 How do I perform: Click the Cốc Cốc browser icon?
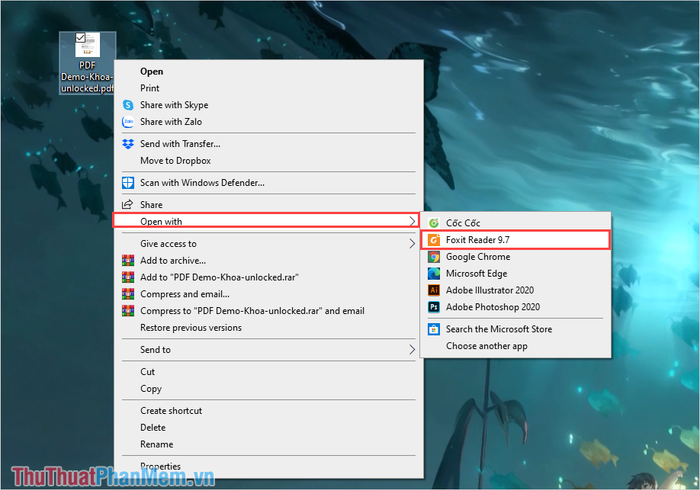click(434, 223)
